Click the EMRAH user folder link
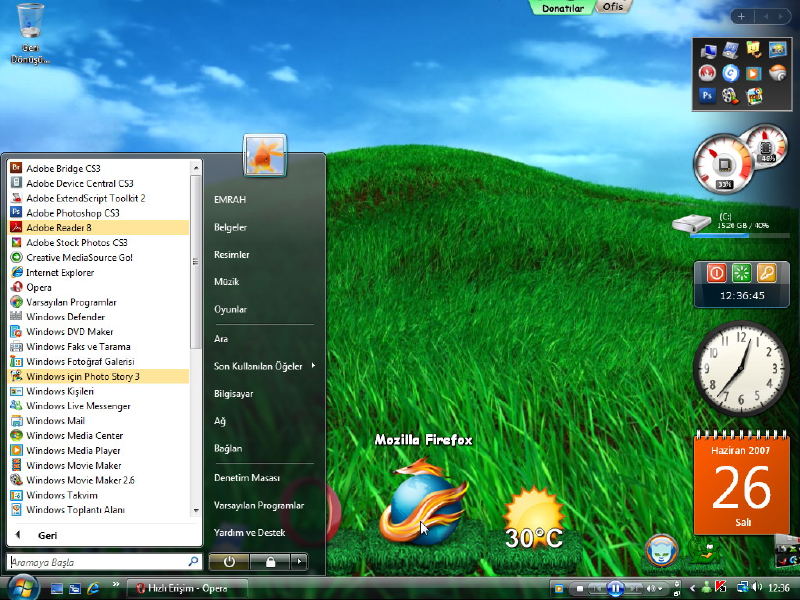The image size is (800, 600). pyautogui.click(x=230, y=199)
